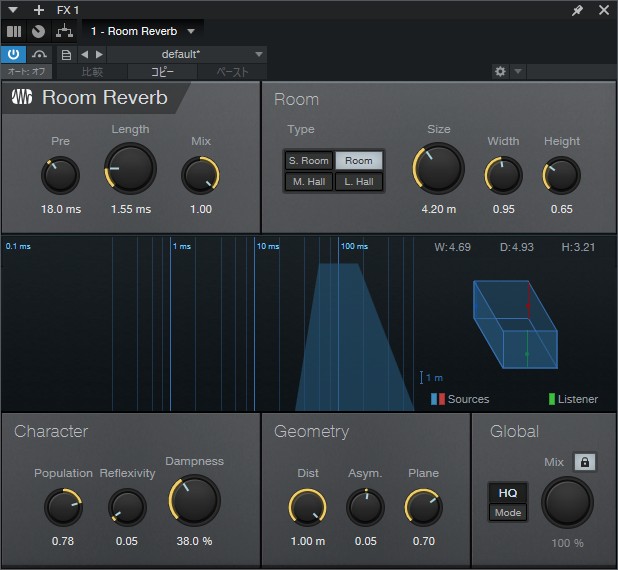Select the S. Room type

point(308,161)
